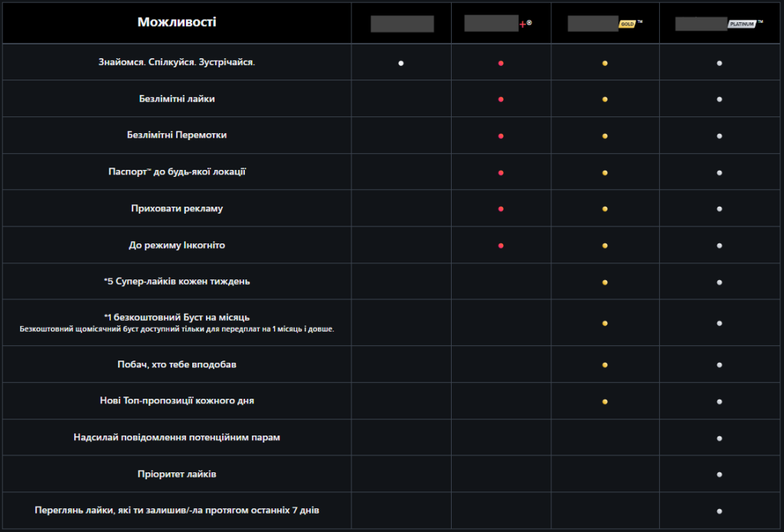Screen dimensions: 784x532
Task: Click the Паспорт до будь-якої локації label
Action: coord(177,172)
